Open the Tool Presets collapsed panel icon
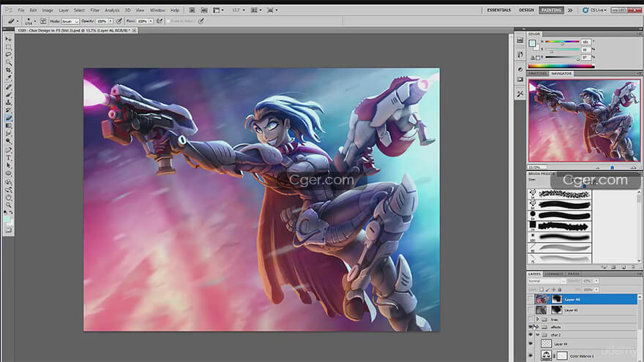The height and width of the screenshot is (362, 644). click(520, 94)
